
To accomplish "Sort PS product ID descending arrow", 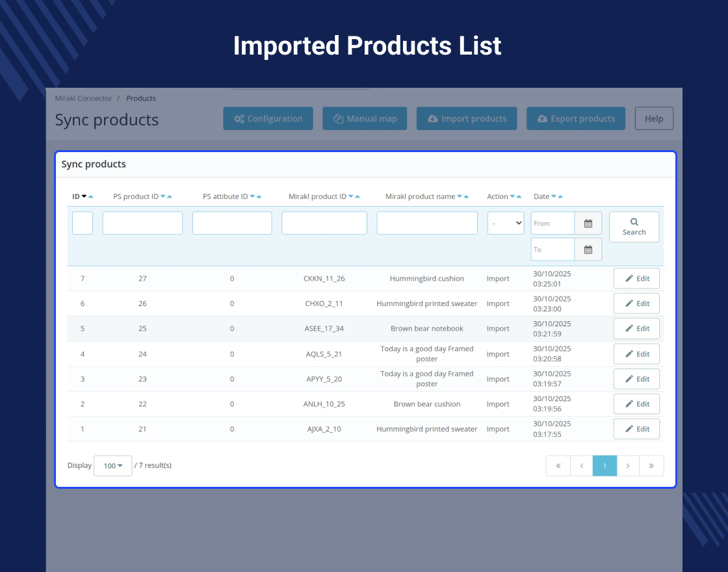I will [163, 196].
